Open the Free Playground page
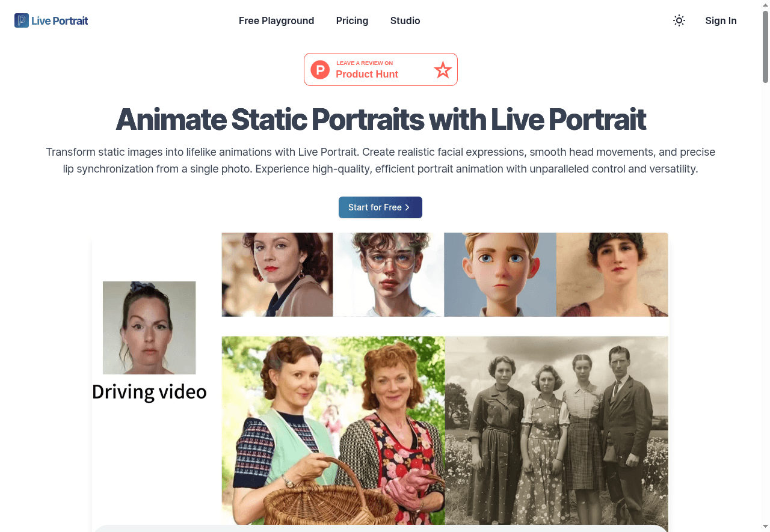The height and width of the screenshot is (532, 770). (276, 20)
